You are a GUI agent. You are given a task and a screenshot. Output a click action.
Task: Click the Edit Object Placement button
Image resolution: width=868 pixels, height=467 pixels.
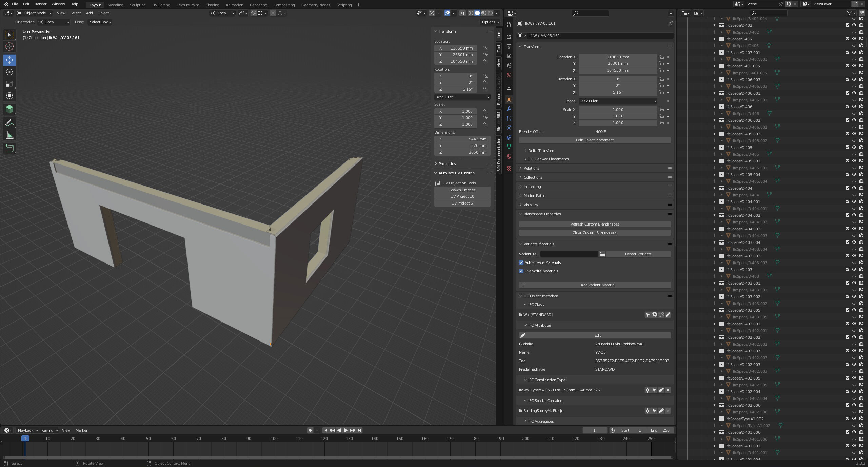pyautogui.click(x=594, y=140)
